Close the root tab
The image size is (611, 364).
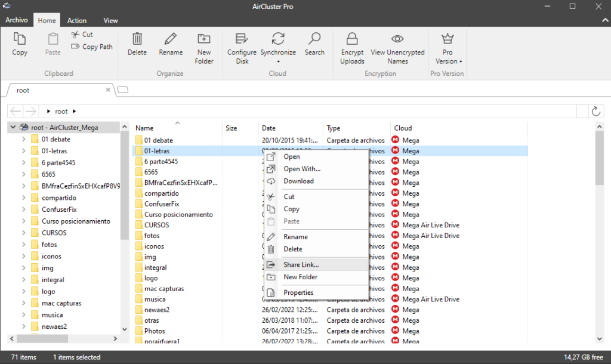coord(108,90)
